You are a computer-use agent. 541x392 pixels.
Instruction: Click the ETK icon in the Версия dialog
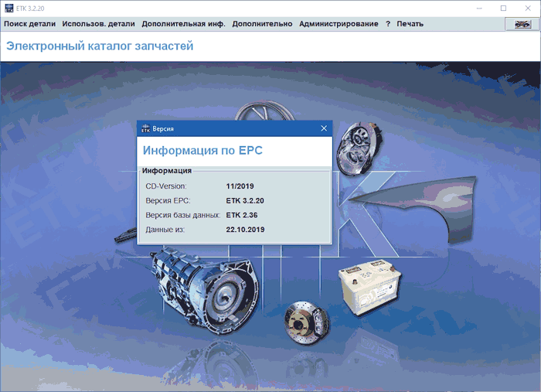click(145, 128)
